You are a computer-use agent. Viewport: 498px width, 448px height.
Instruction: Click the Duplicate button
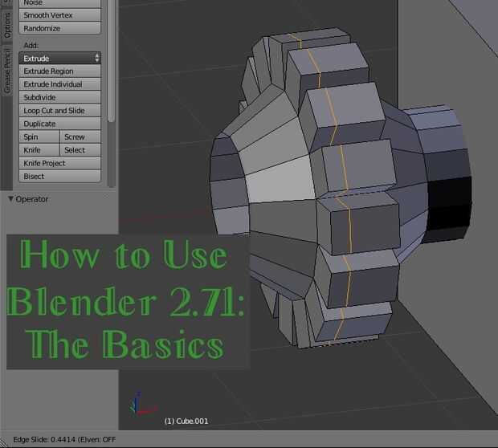tap(59, 124)
